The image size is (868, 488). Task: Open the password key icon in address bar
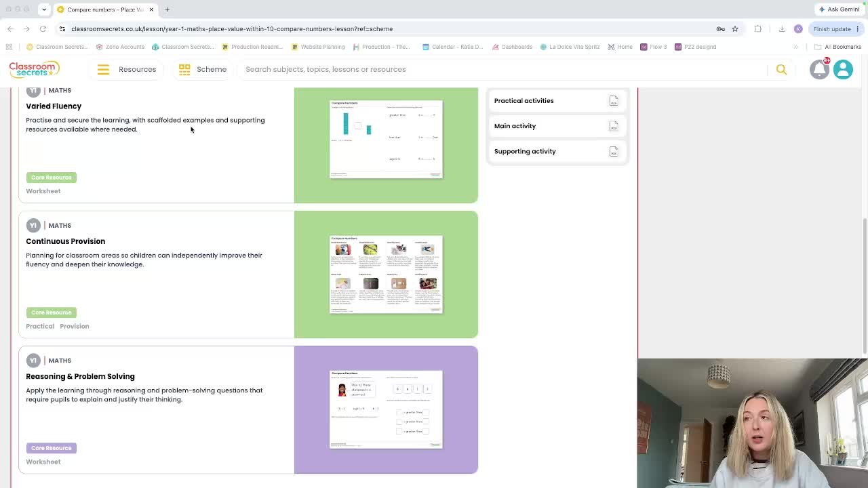tap(721, 29)
